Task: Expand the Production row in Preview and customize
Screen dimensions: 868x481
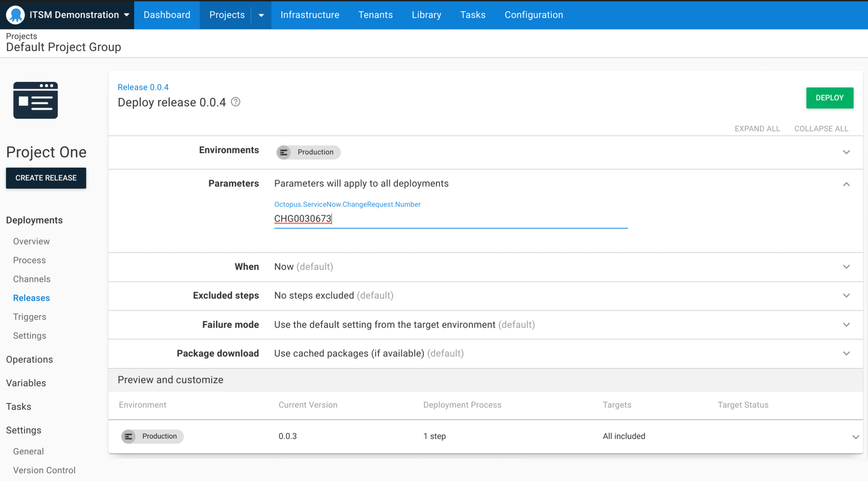Action: tap(856, 436)
